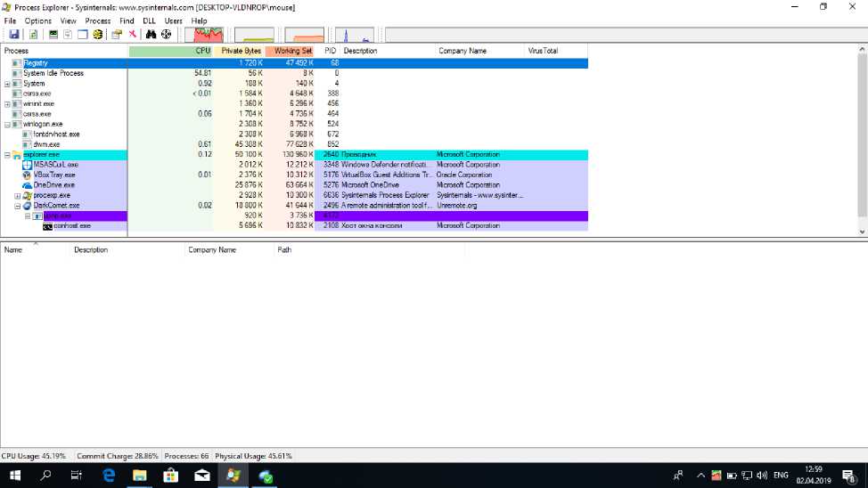Open the Options menu
This screenshot has width=868, height=488.
pyautogui.click(x=37, y=20)
